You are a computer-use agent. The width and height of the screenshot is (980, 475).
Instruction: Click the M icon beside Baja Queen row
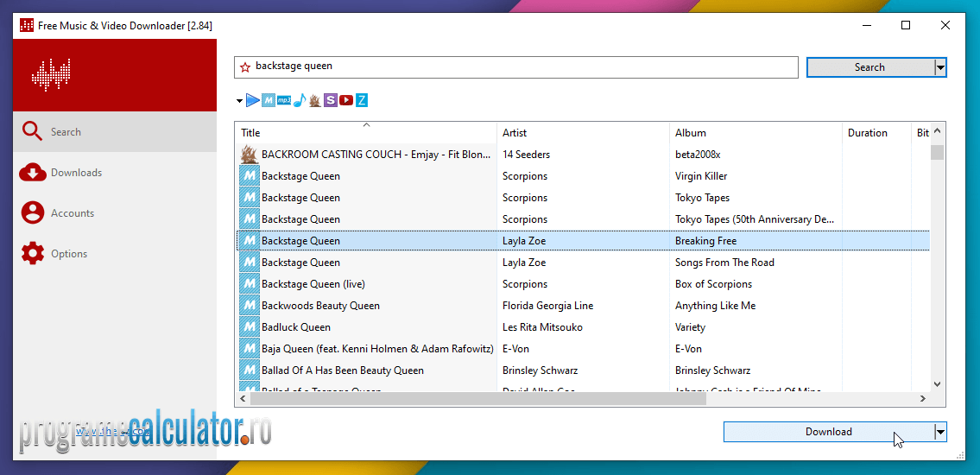(x=250, y=349)
